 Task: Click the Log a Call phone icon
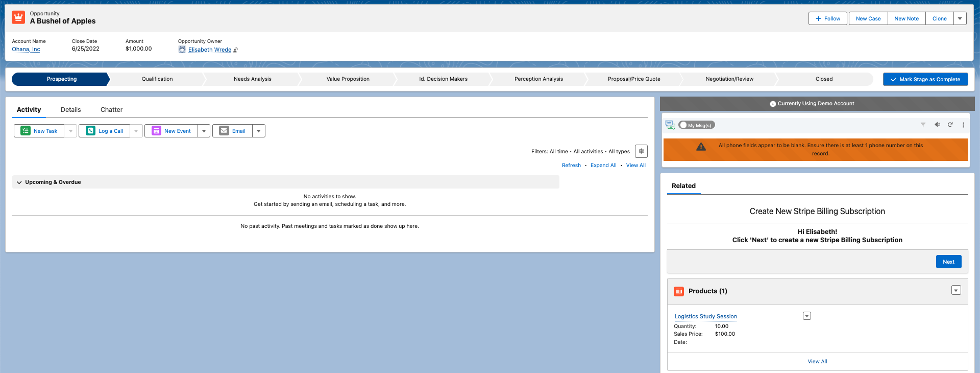click(90, 131)
